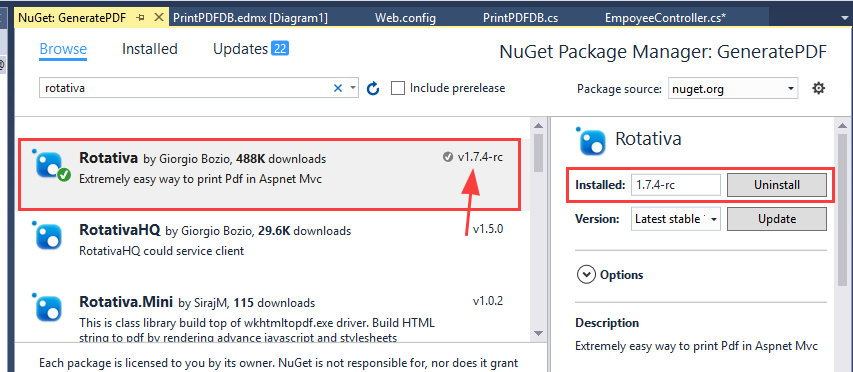Viewport: 853px width, 372px height.
Task: Pin the NuGet GeneratePDF tab
Action: pyautogui.click(x=140, y=18)
